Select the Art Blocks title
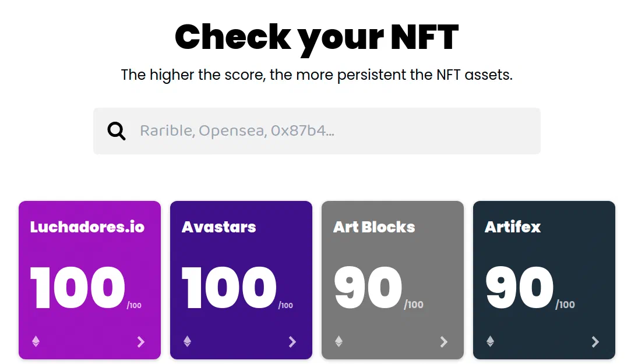631x364 pixels. pos(374,227)
